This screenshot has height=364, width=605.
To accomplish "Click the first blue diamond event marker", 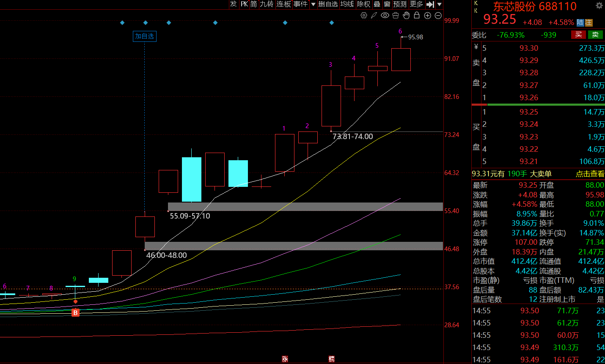I will tap(122, 23).
